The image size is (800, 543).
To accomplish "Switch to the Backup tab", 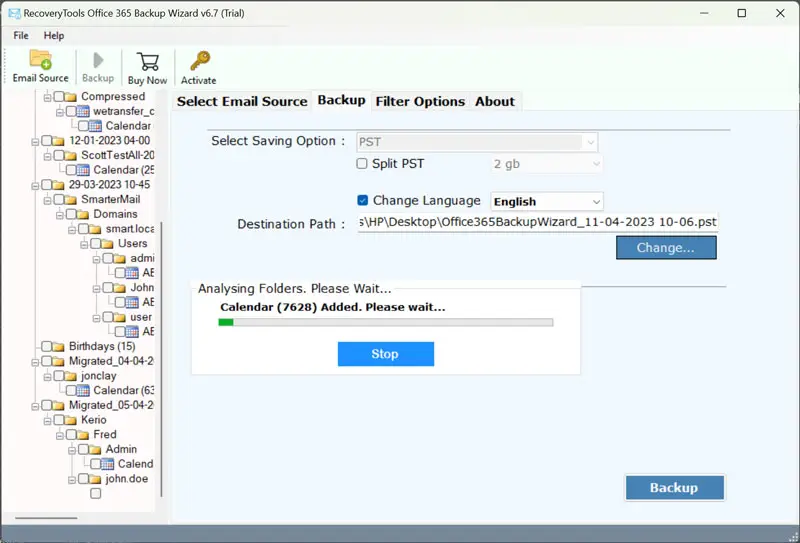I will coord(341,100).
